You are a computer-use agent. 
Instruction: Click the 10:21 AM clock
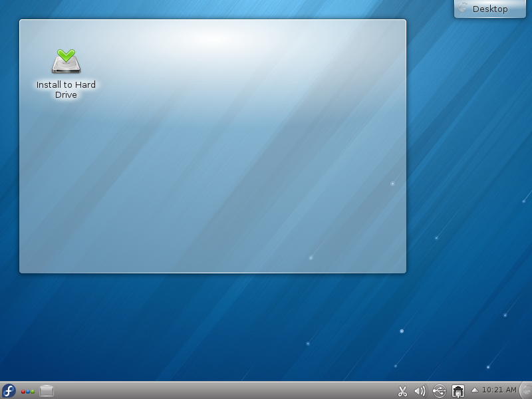(499, 390)
